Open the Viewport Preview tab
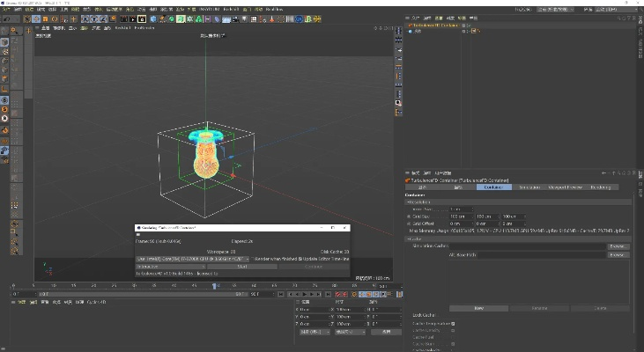The image size is (644, 352). [x=566, y=187]
